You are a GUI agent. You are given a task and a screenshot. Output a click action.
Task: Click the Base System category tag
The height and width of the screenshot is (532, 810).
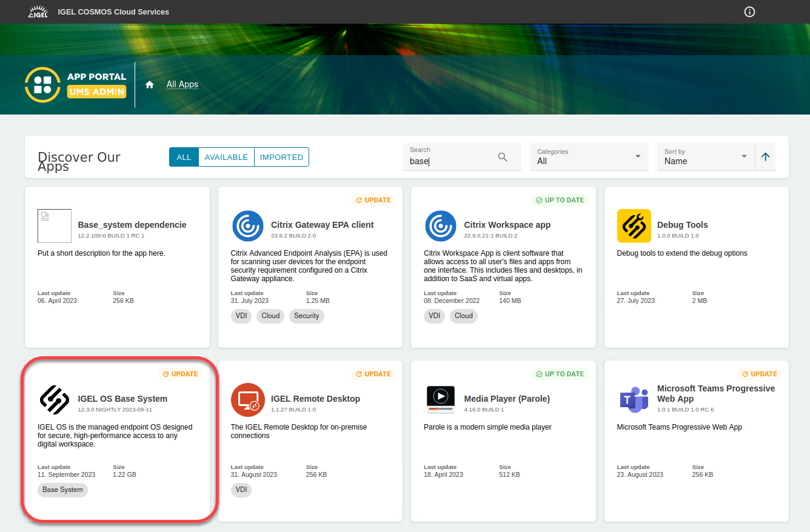pos(62,490)
